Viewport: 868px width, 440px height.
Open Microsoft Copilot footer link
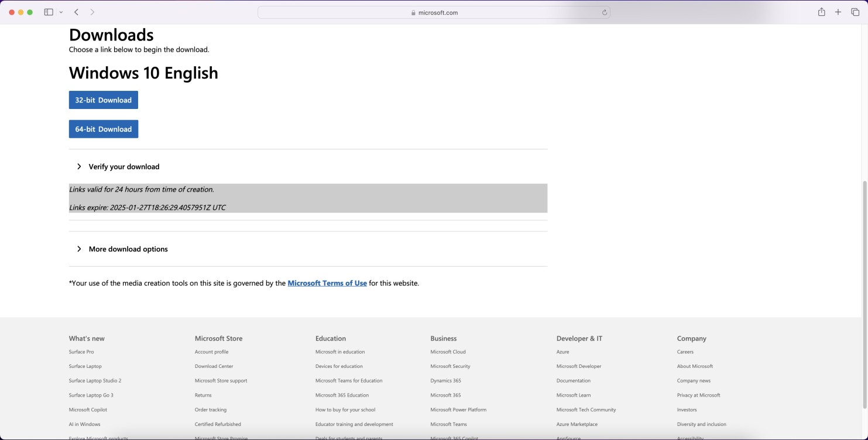88,410
